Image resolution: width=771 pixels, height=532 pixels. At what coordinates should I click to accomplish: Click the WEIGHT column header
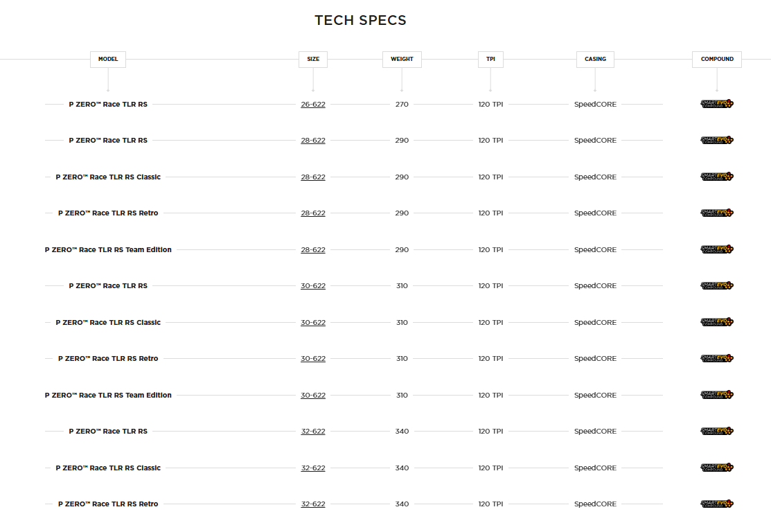(402, 60)
